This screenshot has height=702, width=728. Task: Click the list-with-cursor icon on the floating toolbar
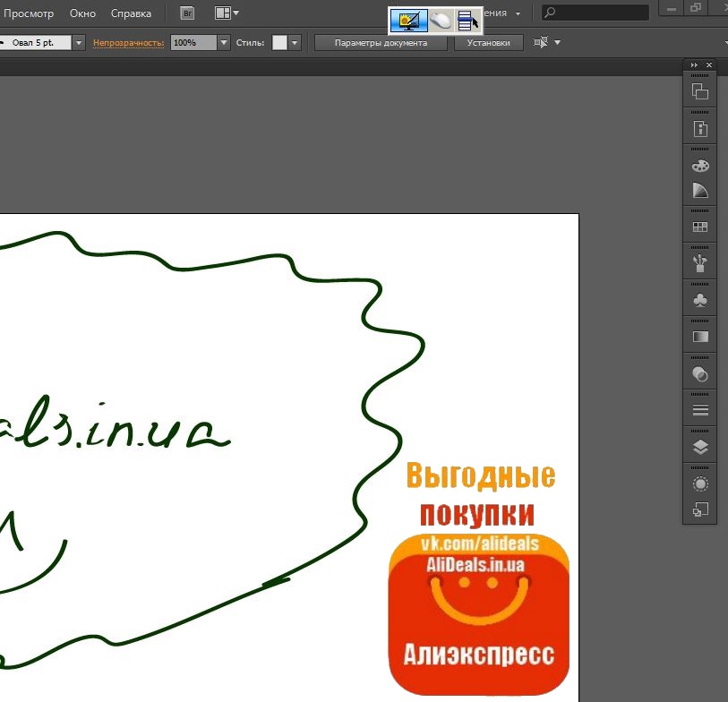[x=468, y=21]
